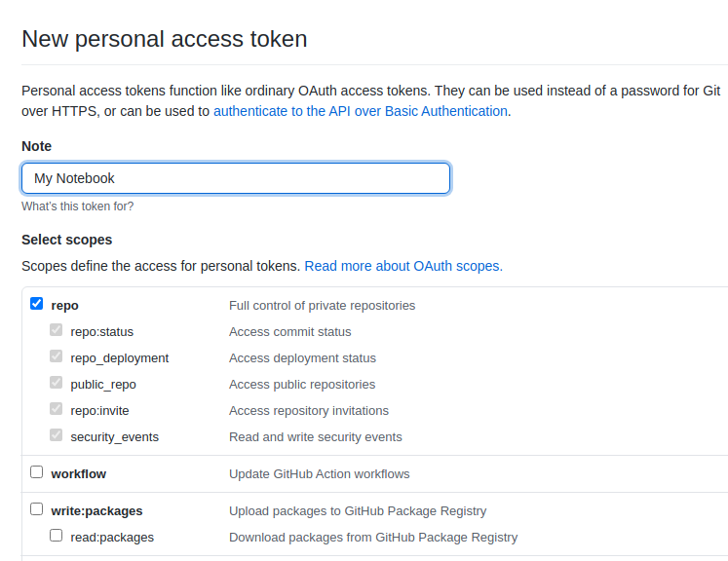Screen dimensions: 728x561
Task: Click the bold 'repo' scope label
Action: 64,306
